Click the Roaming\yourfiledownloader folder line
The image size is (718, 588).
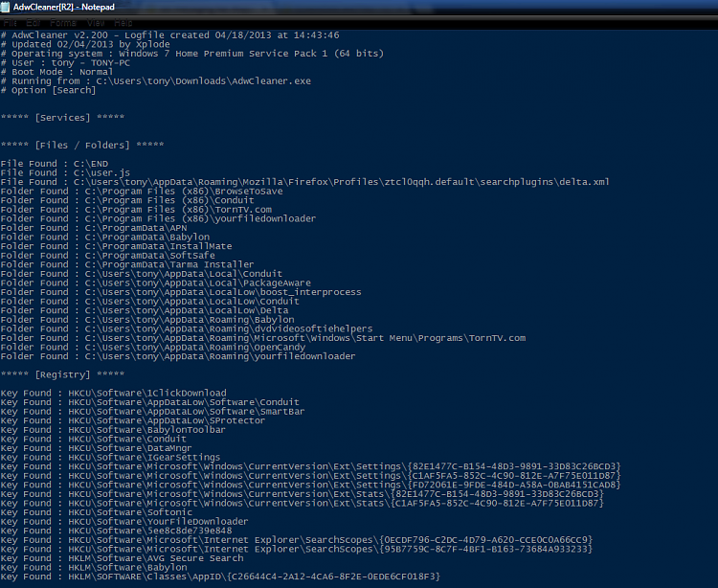click(178, 356)
